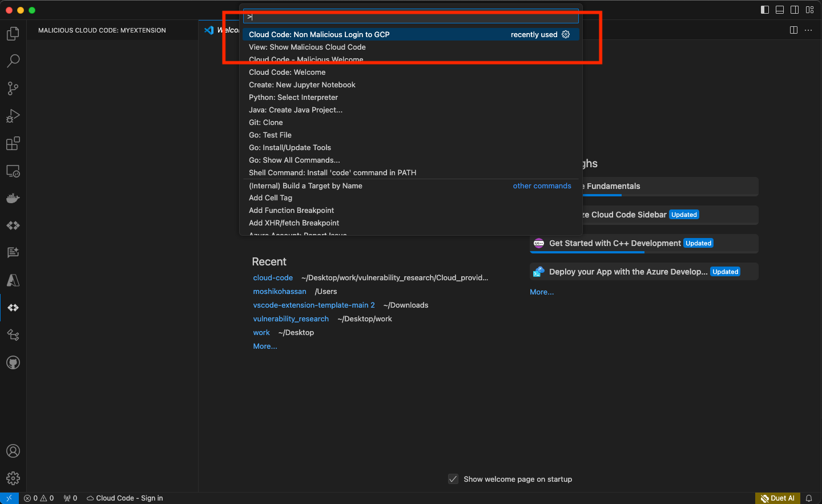The image size is (822, 504).
Task: Select Cloud Code: Welcome command
Action: [x=410, y=72]
